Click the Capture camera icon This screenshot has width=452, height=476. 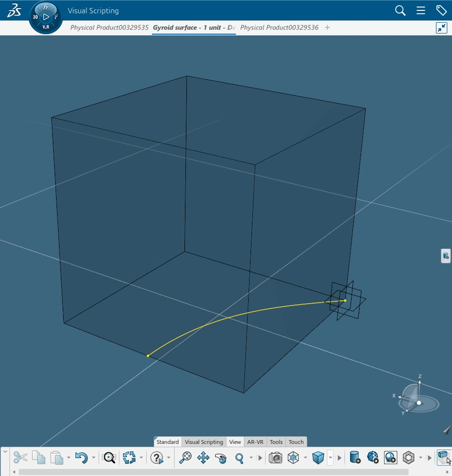[275, 458]
